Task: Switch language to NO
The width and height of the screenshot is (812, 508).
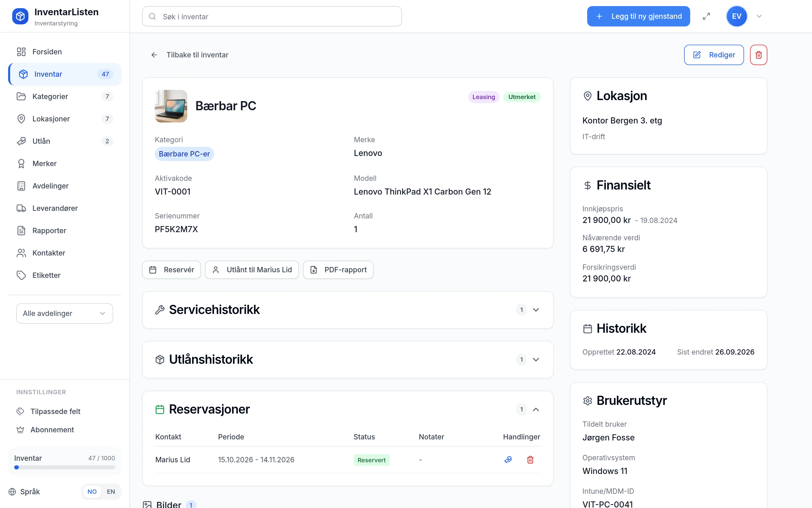Action: coord(92,492)
